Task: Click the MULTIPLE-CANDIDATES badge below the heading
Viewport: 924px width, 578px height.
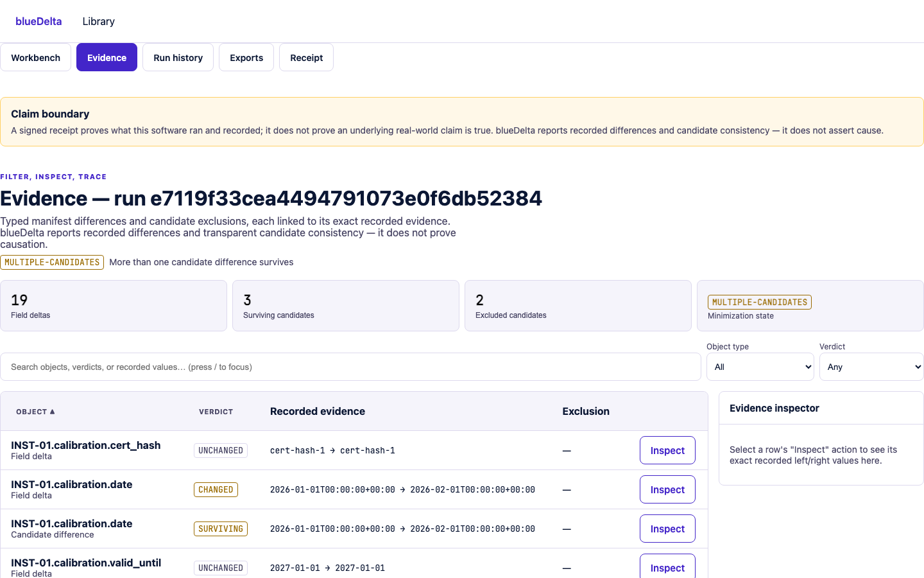Action: pos(52,262)
